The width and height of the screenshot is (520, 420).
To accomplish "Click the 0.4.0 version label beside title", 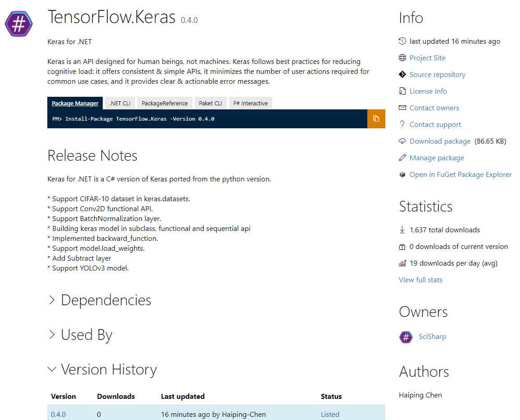I will pos(189,20).
